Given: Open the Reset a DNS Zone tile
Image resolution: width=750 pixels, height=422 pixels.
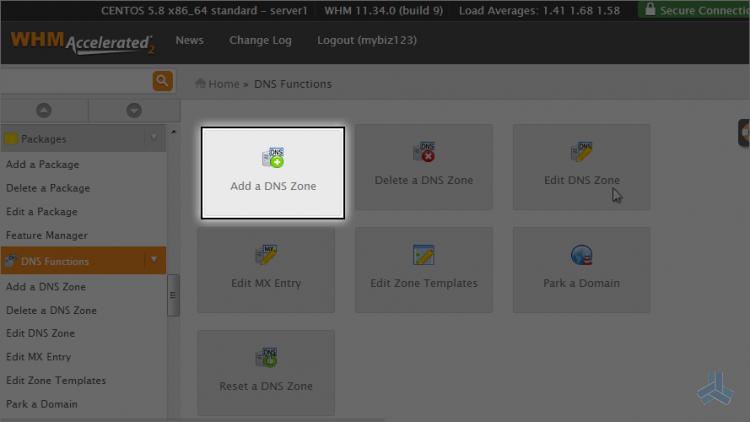Looking at the screenshot, I should [266, 373].
